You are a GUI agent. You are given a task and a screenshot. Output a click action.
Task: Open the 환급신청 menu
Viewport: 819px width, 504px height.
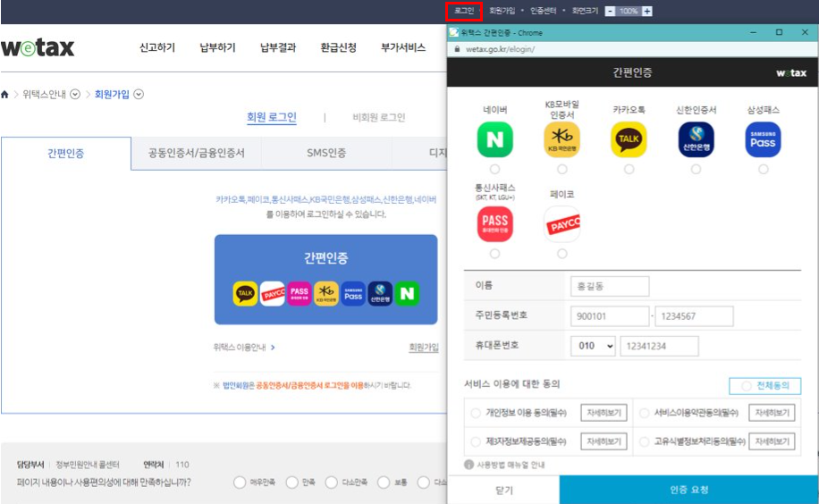click(339, 47)
